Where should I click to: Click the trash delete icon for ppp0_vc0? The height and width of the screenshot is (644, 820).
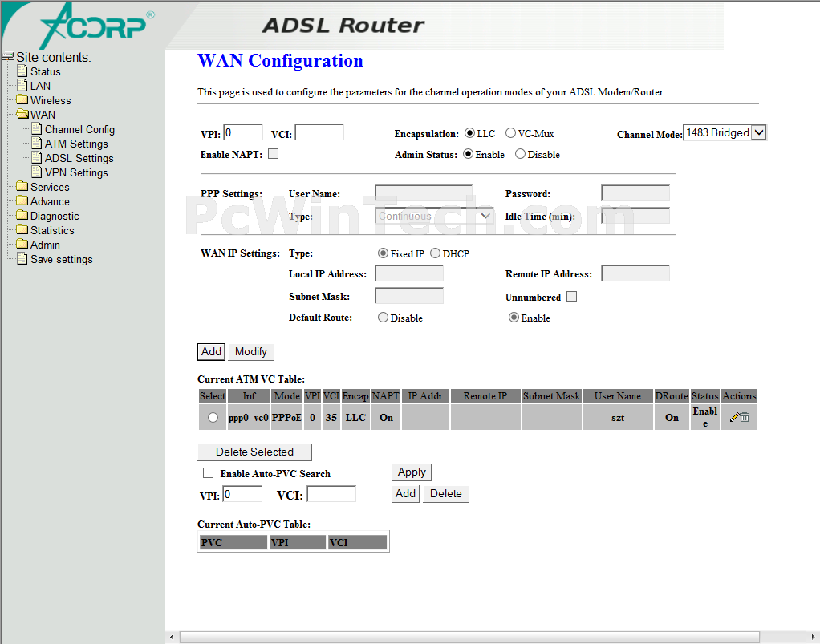(745, 417)
